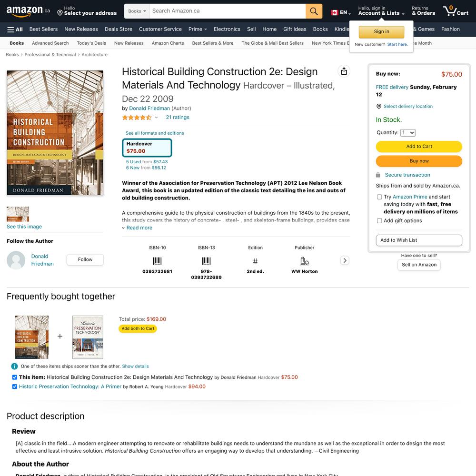Click the delivery location pin icon

378,106
